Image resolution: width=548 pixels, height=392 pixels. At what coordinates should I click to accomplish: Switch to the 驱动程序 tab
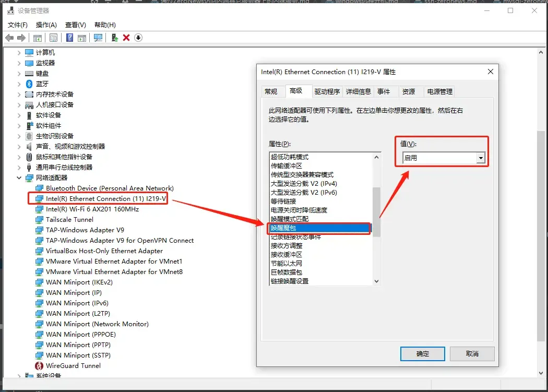tap(327, 92)
